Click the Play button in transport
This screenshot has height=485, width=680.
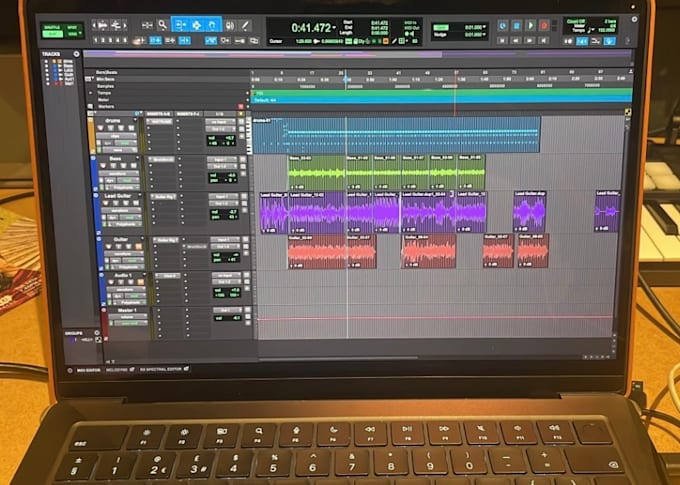point(530,26)
